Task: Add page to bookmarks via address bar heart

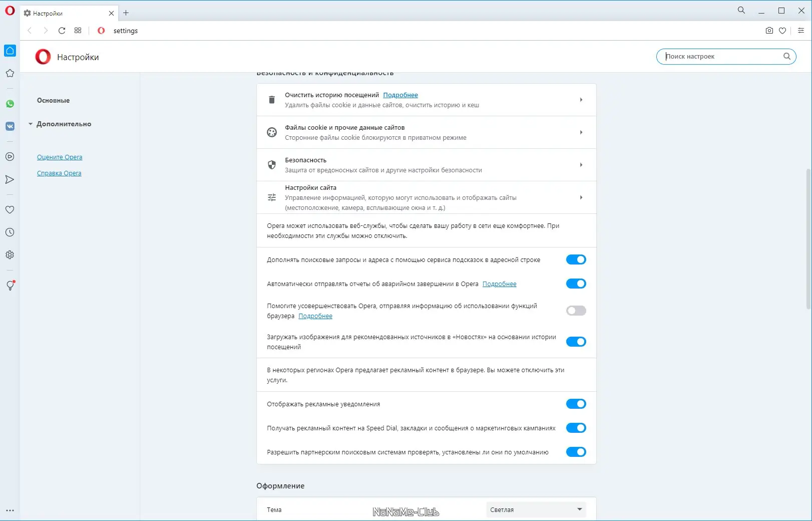Action: point(782,31)
